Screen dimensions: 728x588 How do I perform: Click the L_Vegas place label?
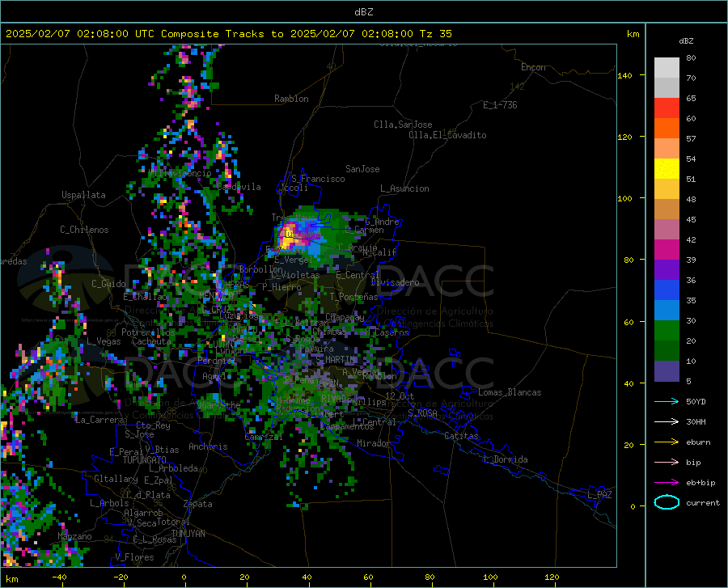coord(104,341)
